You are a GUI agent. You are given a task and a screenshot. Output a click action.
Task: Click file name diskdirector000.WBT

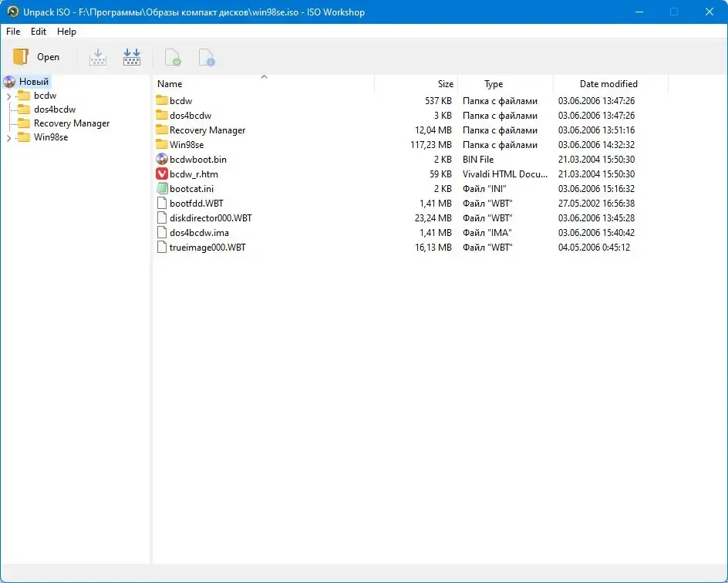[x=211, y=217]
